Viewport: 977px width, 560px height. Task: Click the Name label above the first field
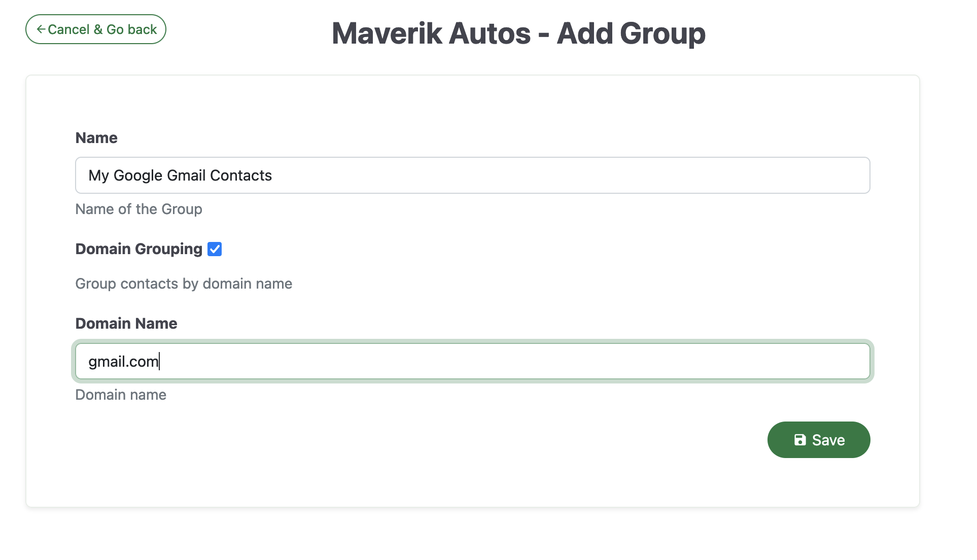click(x=96, y=137)
